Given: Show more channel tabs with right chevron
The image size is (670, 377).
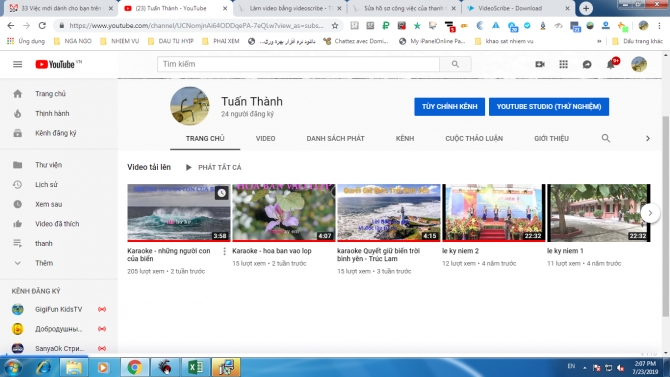Looking at the screenshot, I should [648, 138].
